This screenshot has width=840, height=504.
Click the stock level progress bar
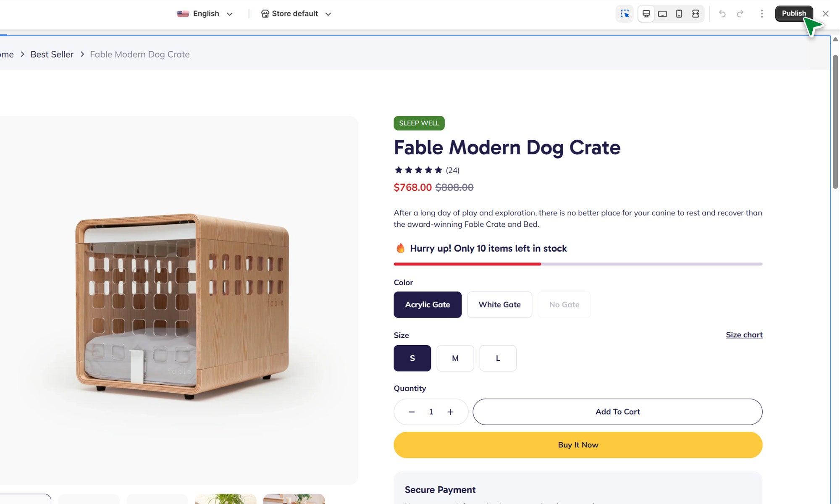(x=577, y=264)
